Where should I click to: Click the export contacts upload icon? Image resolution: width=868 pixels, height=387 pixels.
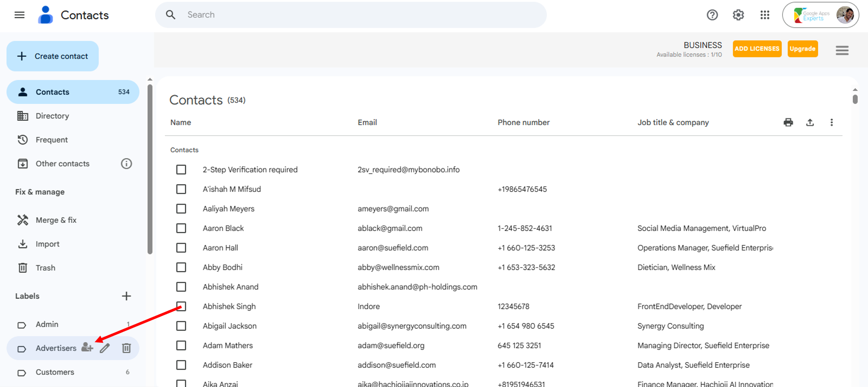[x=810, y=122]
